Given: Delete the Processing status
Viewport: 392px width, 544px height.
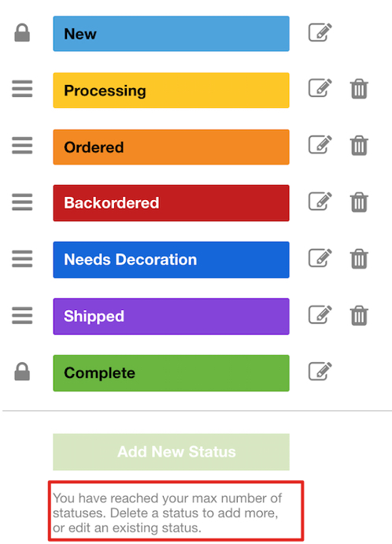Looking at the screenshot, I should (x=359, y=89).
